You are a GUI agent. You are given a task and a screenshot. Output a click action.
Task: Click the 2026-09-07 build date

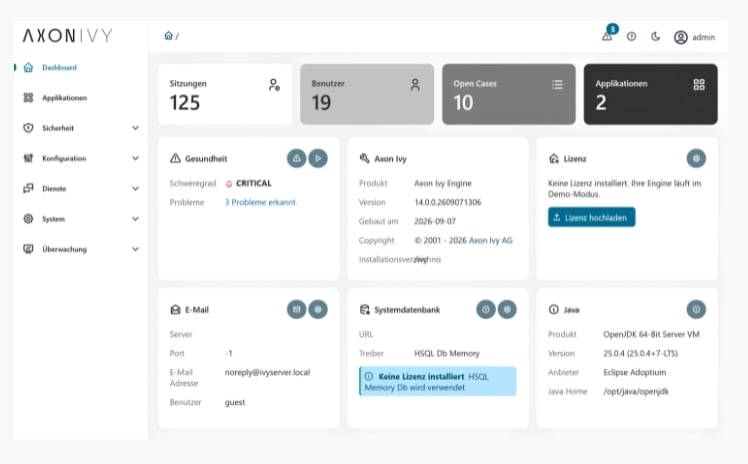tap(435, 221)
